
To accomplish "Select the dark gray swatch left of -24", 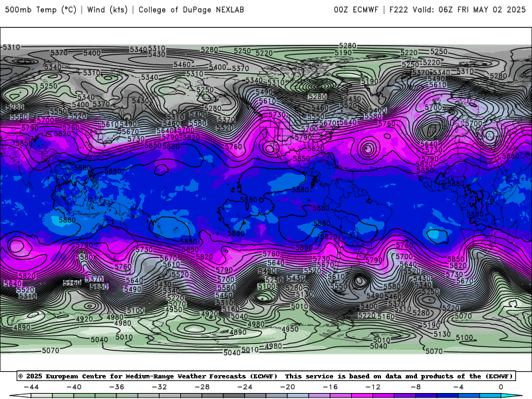I will [234, 396].
